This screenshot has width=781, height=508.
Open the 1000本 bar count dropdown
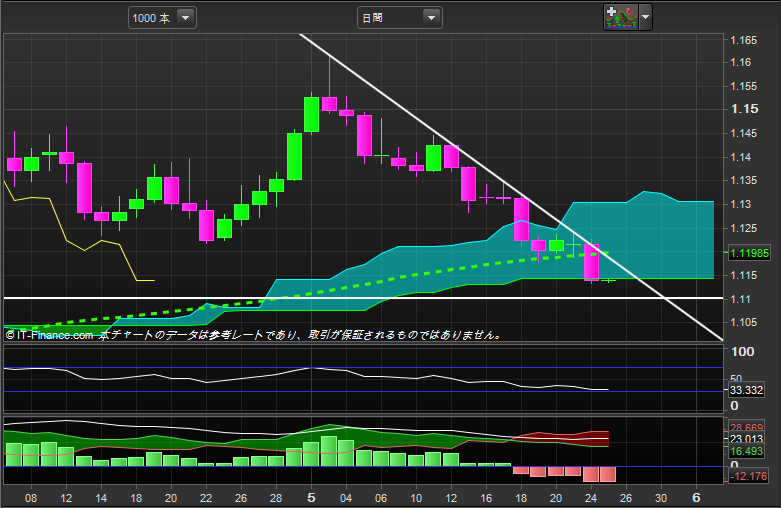point(162,18)
